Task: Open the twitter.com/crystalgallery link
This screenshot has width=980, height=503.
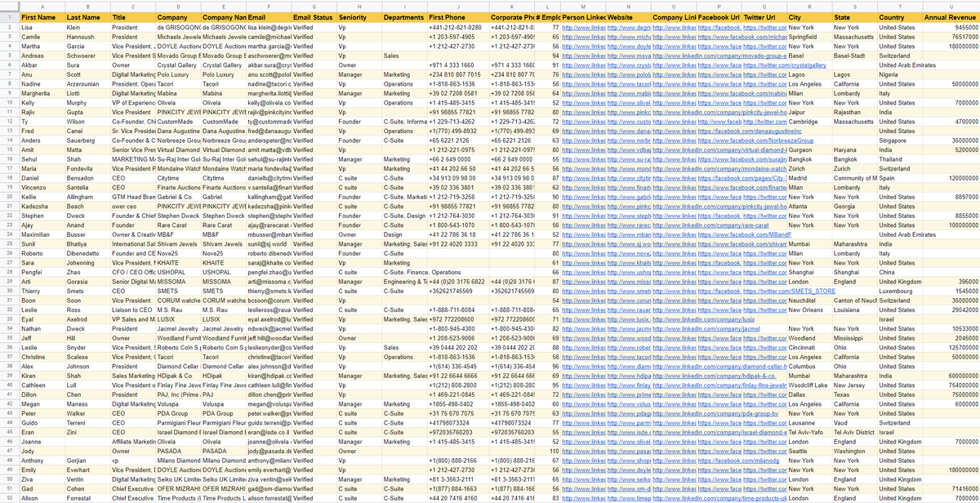Action: tap(784, 65)
